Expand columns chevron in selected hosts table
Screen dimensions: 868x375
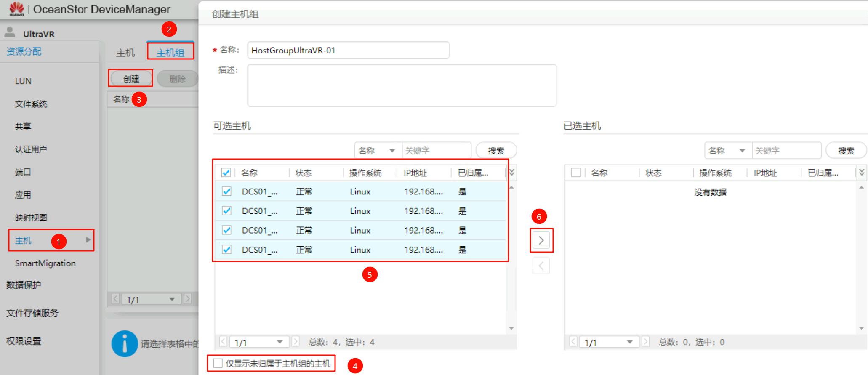[x=861, y=173]
